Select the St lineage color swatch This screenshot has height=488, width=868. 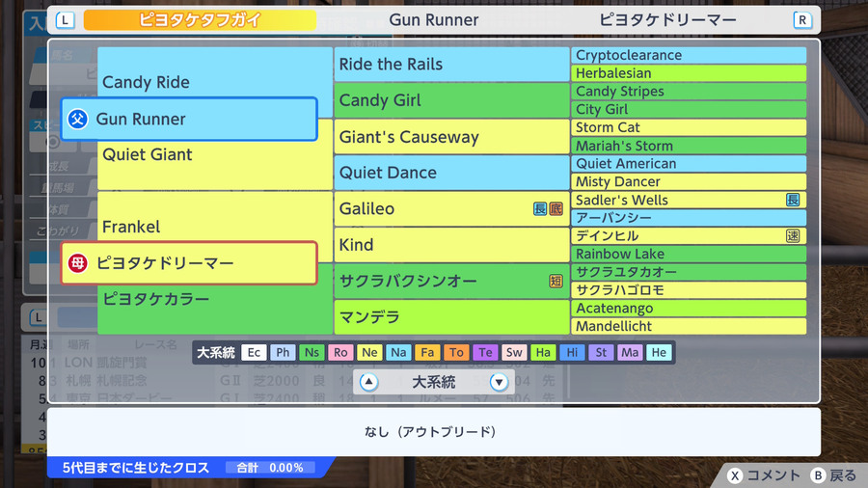tap(601, 352)
